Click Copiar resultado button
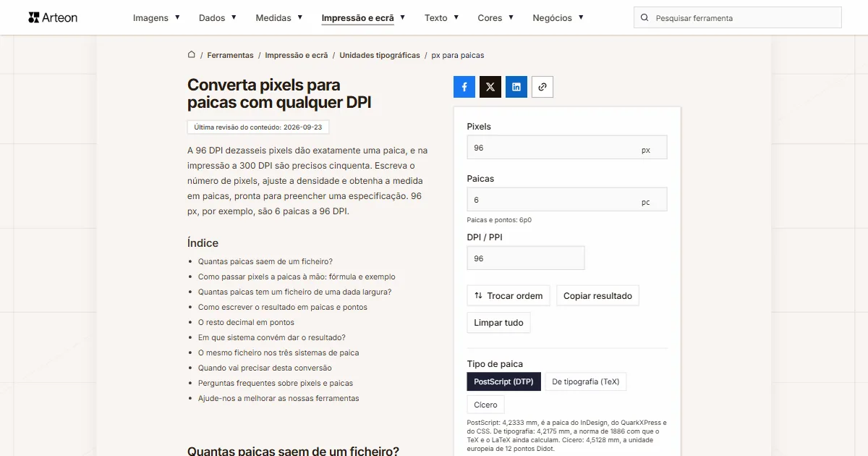 597,295
